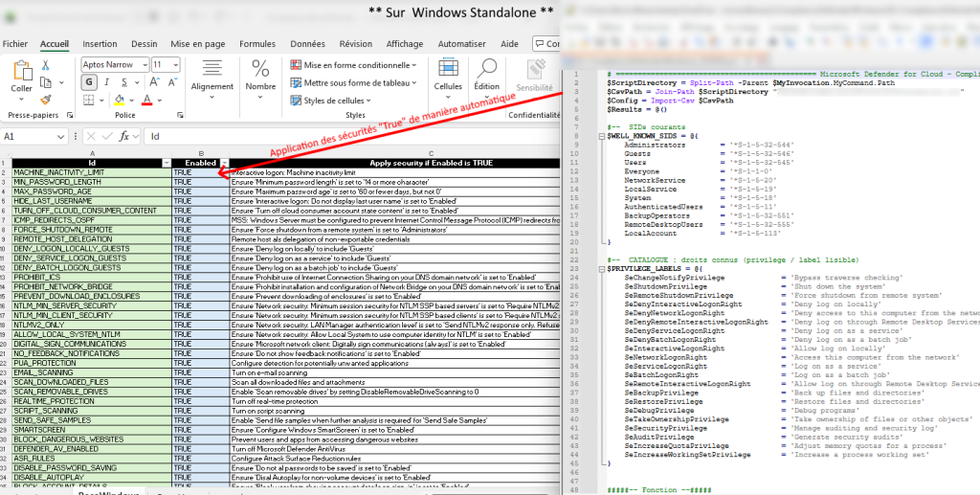The height and width of the screenshot is (495, 980).
Task: Click the Nombre percent icon
Action: point(260,69)
